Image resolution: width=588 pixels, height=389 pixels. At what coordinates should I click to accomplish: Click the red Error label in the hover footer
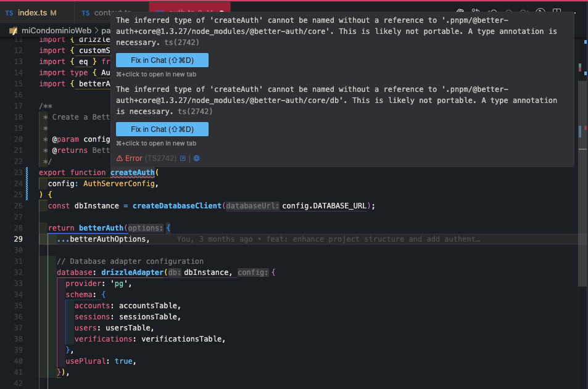coord(133,158)
